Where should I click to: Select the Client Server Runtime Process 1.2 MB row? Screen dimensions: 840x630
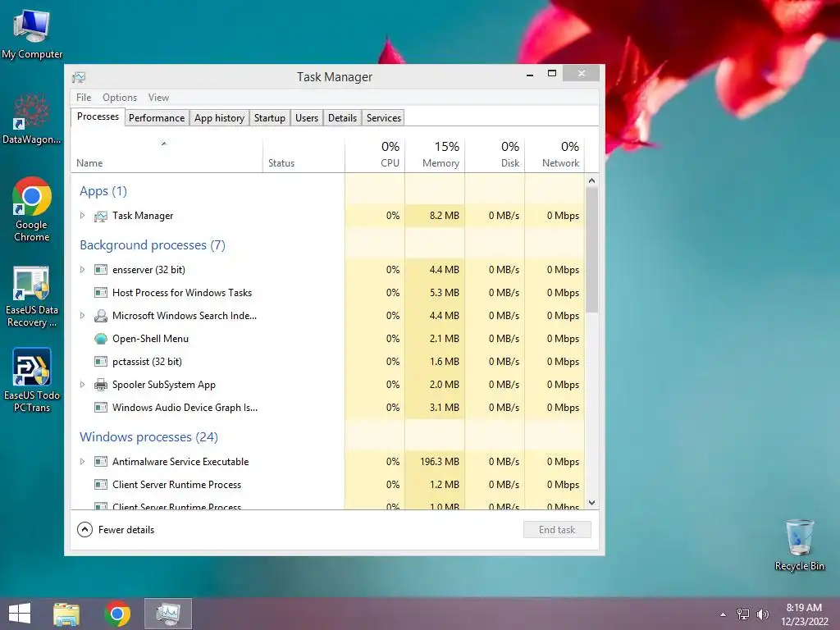328,484
